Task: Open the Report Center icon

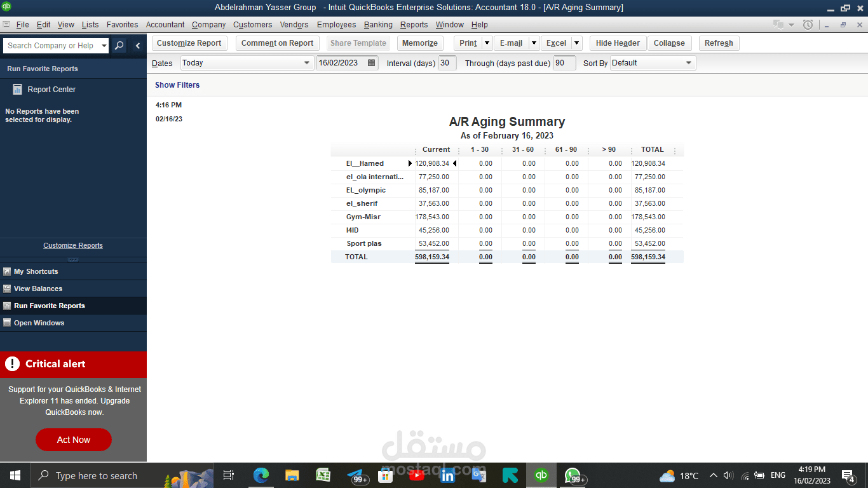Action: click(18, 90)
